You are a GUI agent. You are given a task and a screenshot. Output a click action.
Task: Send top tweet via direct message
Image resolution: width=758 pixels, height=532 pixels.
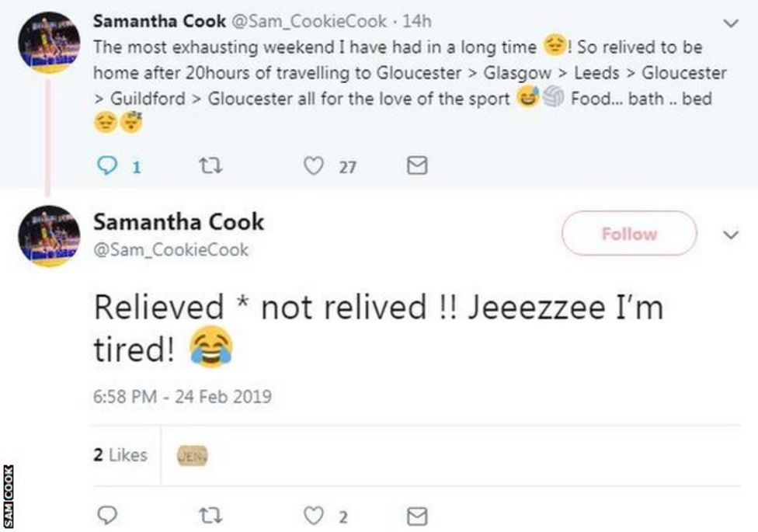coord(418,165)
